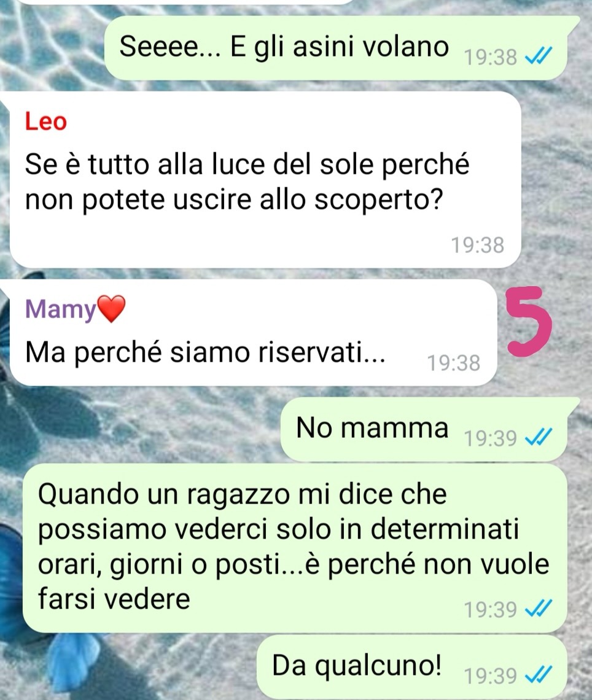Click the double ticks on the 'Quando un ragazzo' message

[539, 609]
